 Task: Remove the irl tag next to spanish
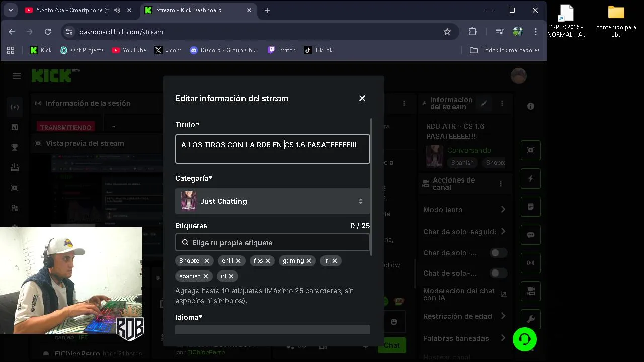231,276
